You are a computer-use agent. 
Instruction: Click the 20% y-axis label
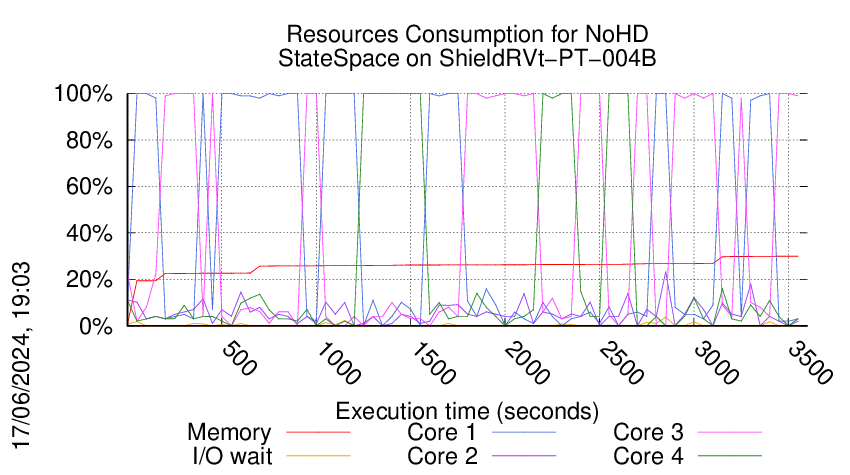(93, 280)
